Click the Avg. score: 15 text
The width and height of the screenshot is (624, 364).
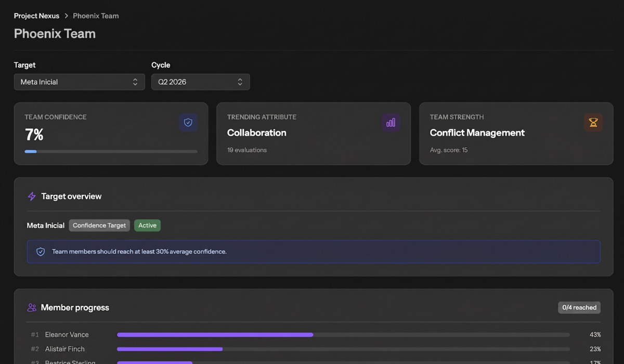click(x=449, y=150)
